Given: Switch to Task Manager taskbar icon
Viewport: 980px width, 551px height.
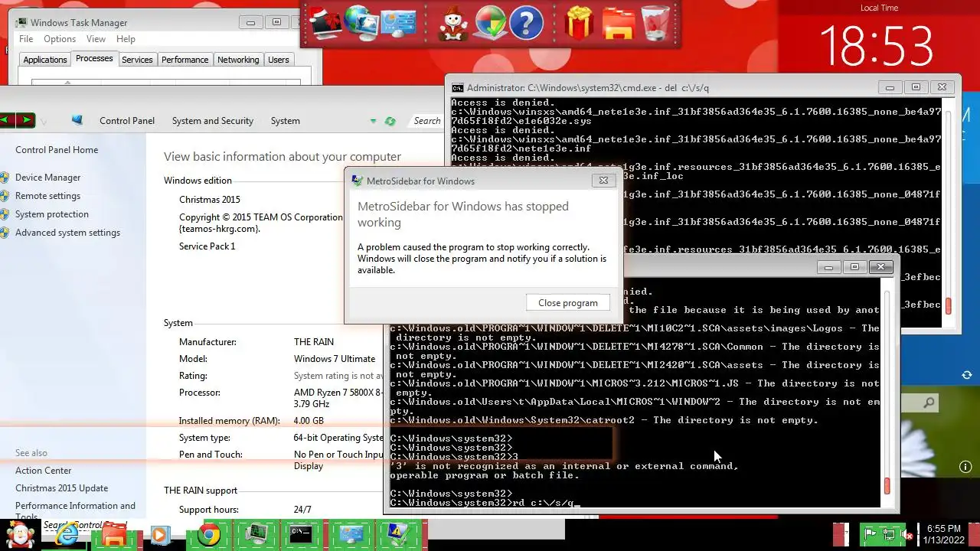Looking at the screenshot, I should [x=255, y=534].
